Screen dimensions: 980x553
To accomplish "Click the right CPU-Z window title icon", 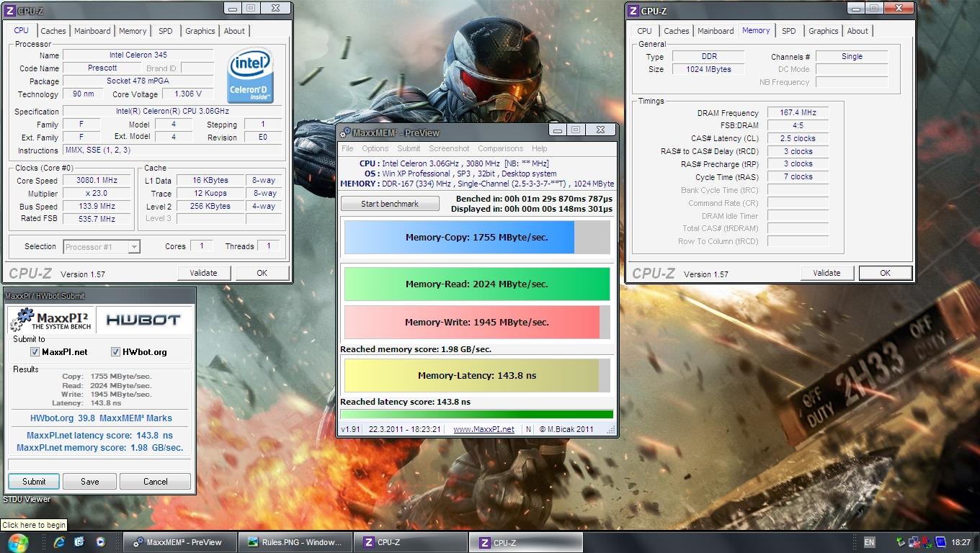I will pyautogui.click(x=633, y=10).
